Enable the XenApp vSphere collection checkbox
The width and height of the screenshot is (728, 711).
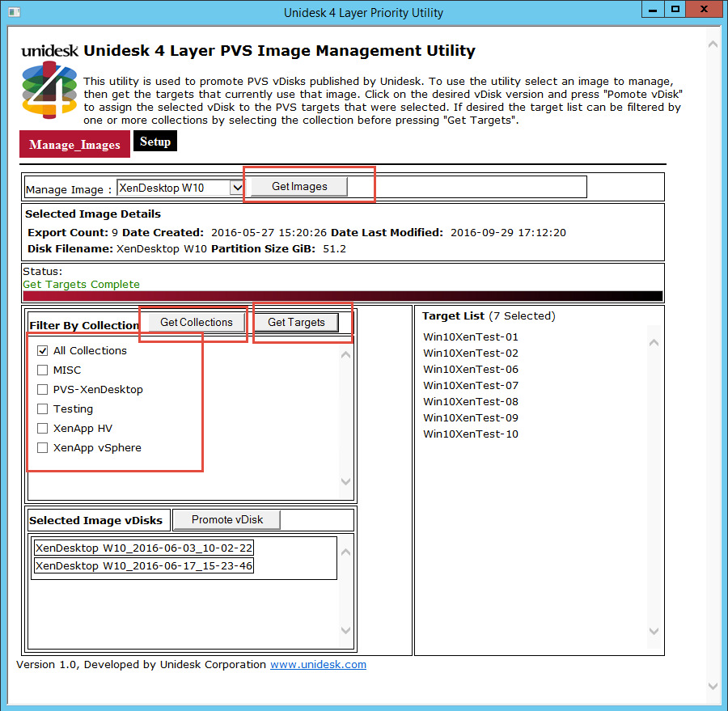point(42,447)
